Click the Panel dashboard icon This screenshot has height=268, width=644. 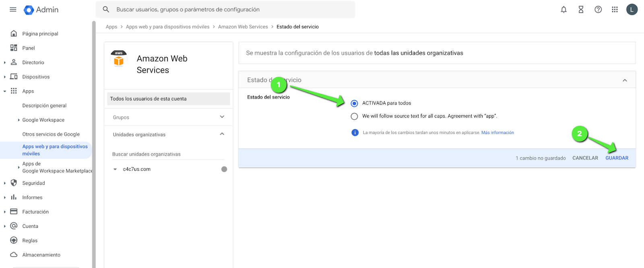14,48
